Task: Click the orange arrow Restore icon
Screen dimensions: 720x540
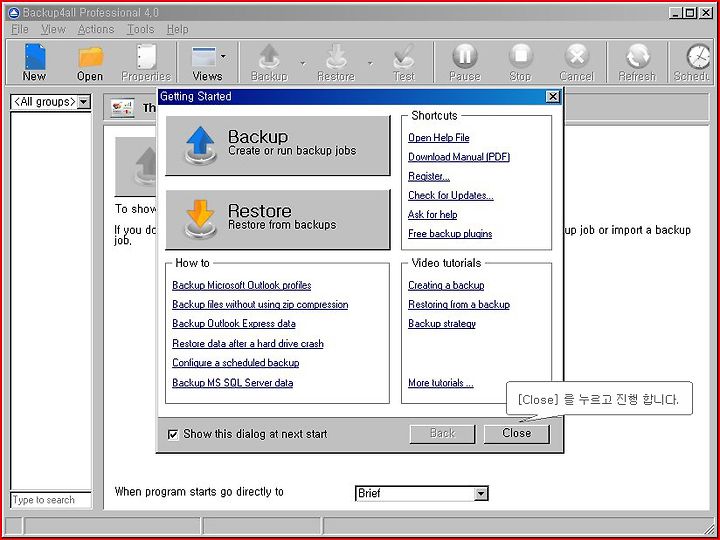Action: coord(201,219)
